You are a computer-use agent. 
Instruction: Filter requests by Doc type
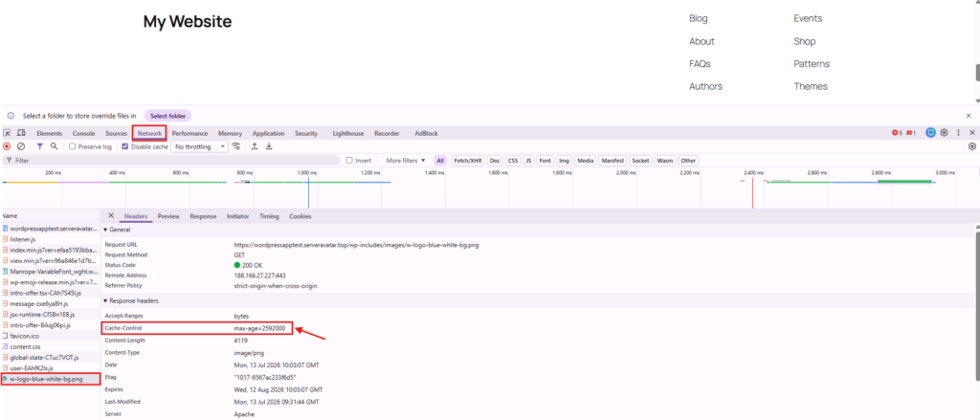pos(495,161)
